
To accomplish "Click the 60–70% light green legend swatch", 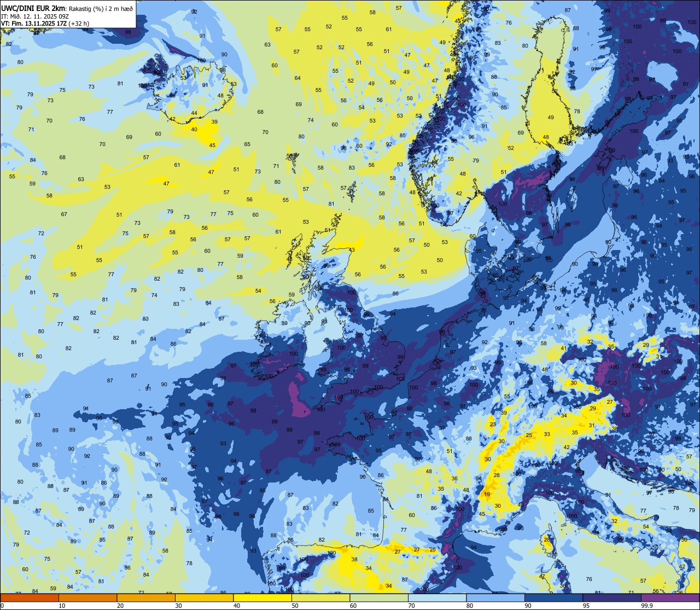I will [x=379, y=597].
